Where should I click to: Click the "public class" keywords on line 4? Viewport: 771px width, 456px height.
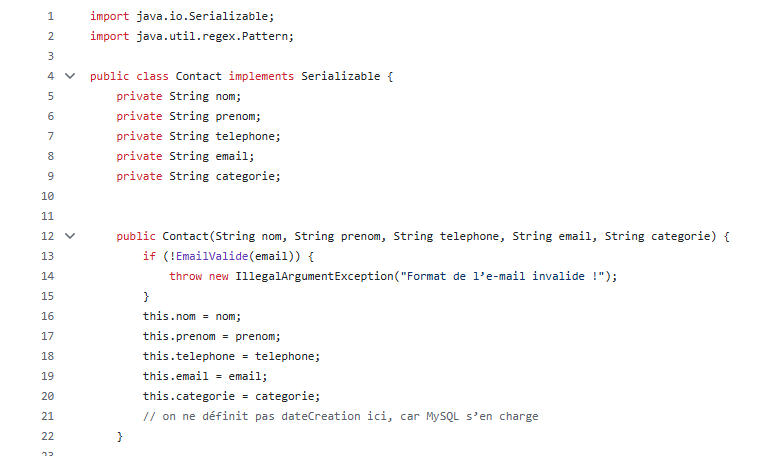130,76
